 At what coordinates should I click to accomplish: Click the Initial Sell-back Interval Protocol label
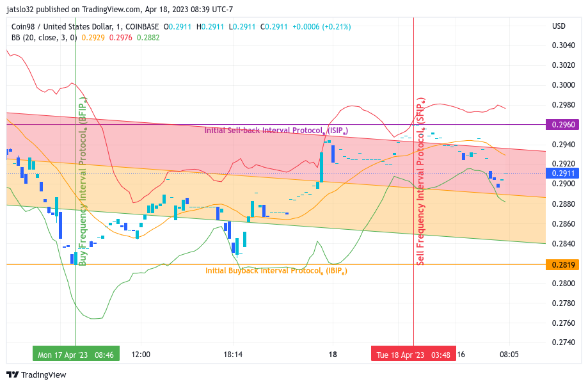(276, 131)
